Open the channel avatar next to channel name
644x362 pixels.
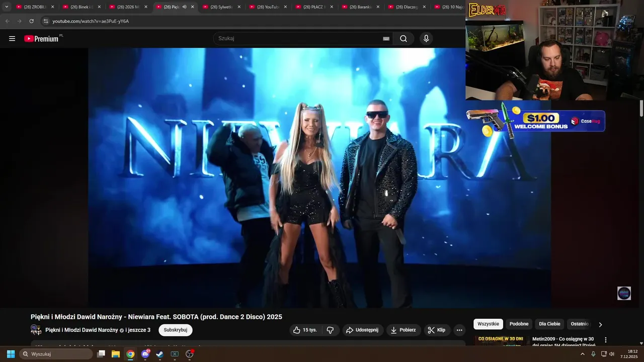pyautogui.click(x=36, y=330)
